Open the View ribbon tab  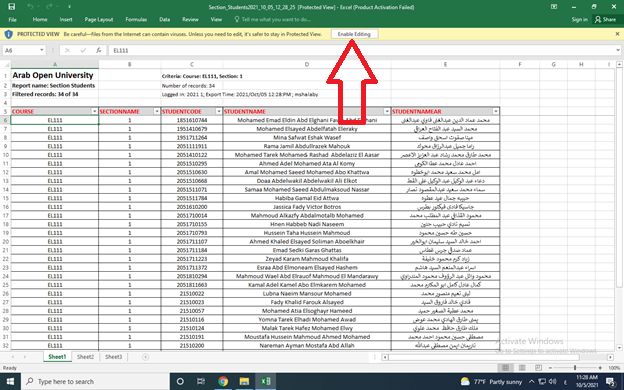(216, 19)
